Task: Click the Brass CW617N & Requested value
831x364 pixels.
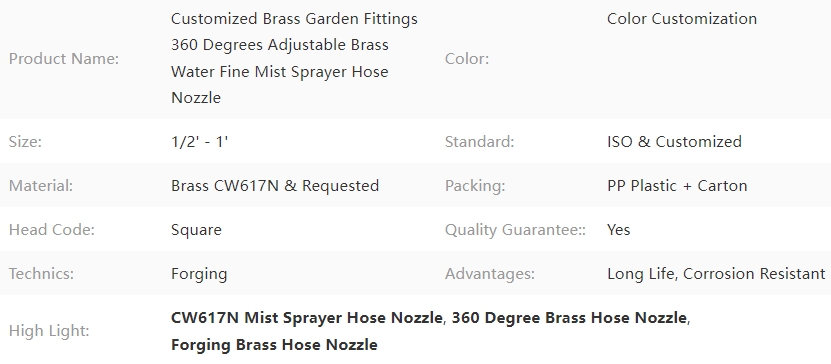Action: click(275, 186)
